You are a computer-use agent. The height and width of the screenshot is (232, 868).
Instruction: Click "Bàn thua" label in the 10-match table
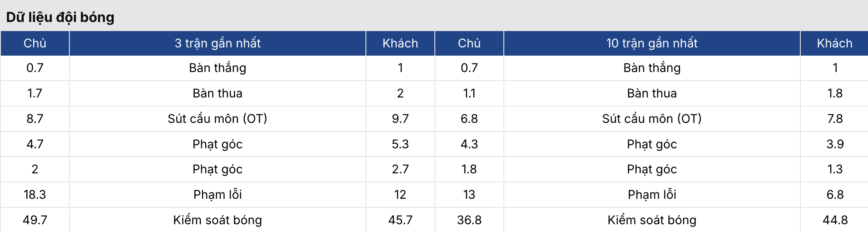coord(652,93)
